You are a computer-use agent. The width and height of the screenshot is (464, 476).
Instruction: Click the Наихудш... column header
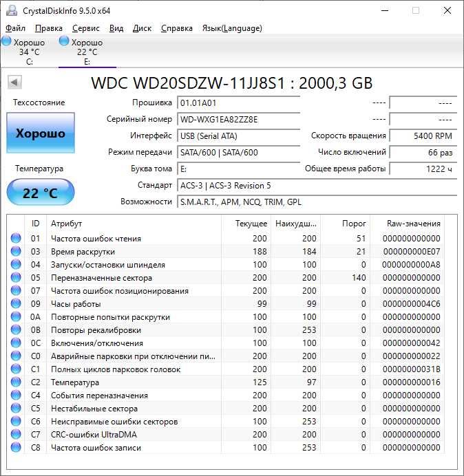pyautogui.click(x=295, y=224)
